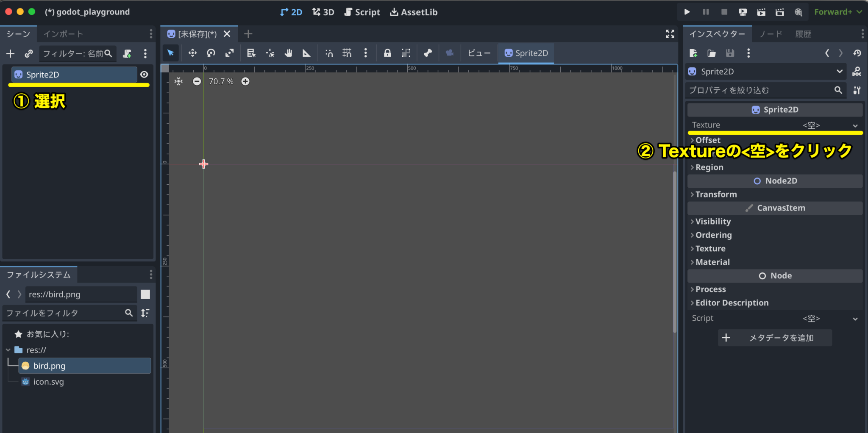Click the zoom out minus control on the canvas
This screenshot has width=868, height=433.
click(x=197, y=81)
